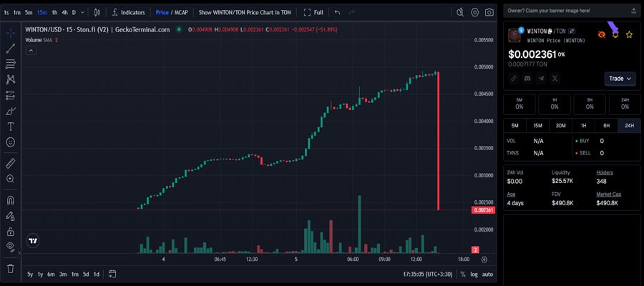Select the trend line drawing tool
644x286 pixels.
tap(11, 49)
